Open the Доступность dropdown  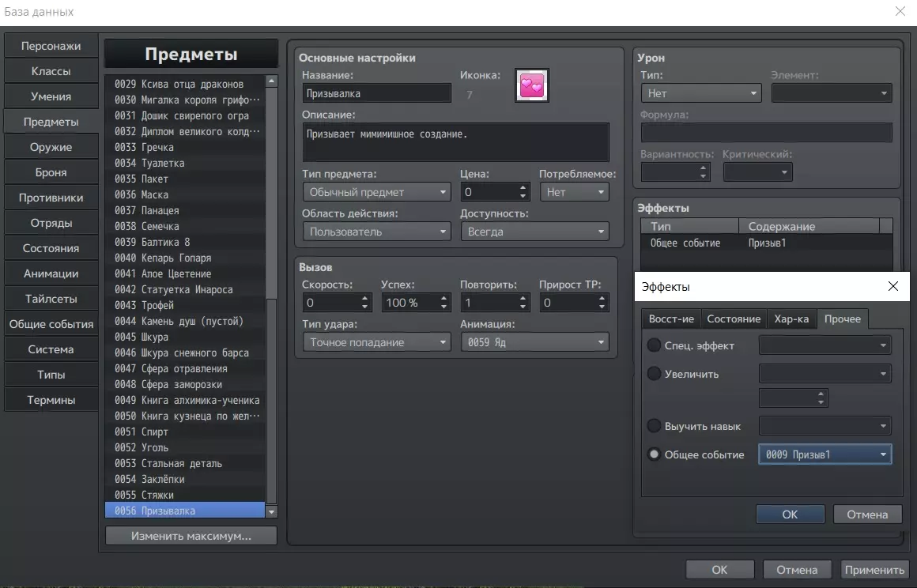(x=534, y=232)
